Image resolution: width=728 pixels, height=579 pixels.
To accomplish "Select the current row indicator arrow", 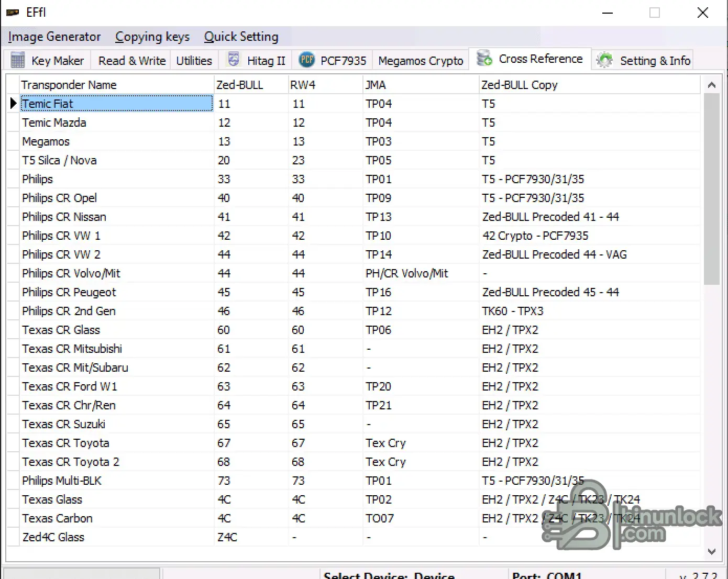I will [13, 104].
